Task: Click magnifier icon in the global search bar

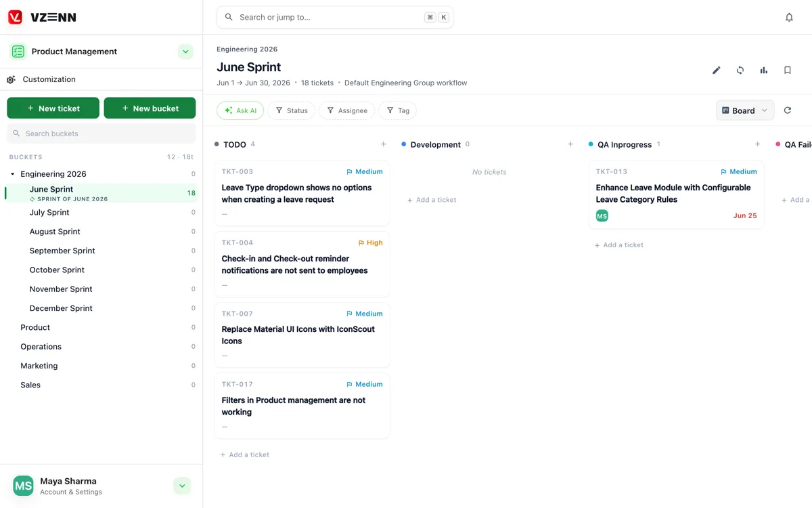Action: [229, 18]
